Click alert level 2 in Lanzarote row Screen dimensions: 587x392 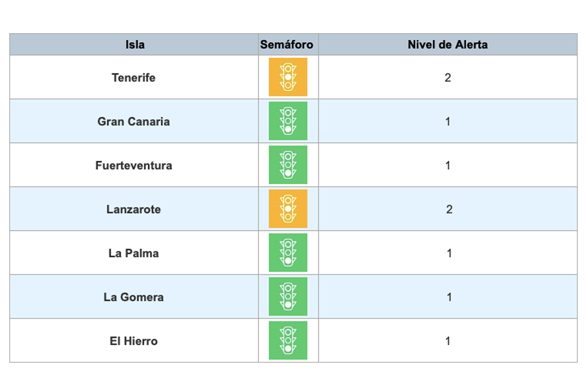pyautogui.click(x=449, y=209)
